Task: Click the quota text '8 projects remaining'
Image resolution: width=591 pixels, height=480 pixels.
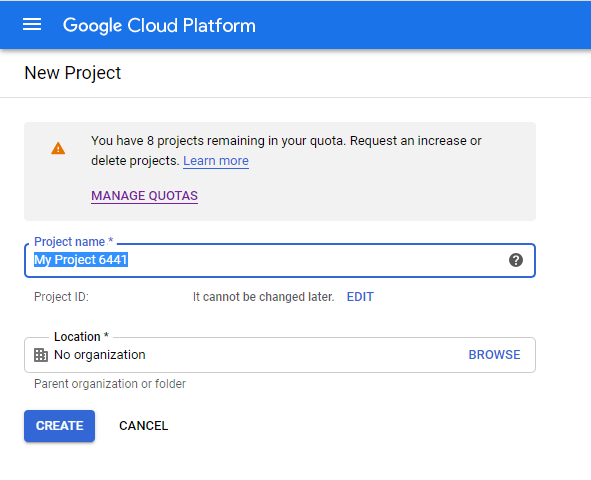Action: tap(206, 141)
